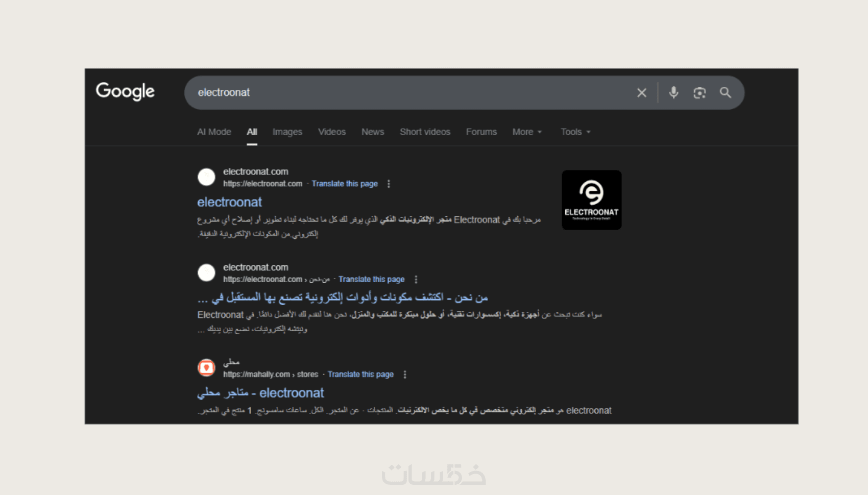Viewport: 868px width, 495px height.
Task: Click the electroonat.com site name of first result
Action: (255, 171)
